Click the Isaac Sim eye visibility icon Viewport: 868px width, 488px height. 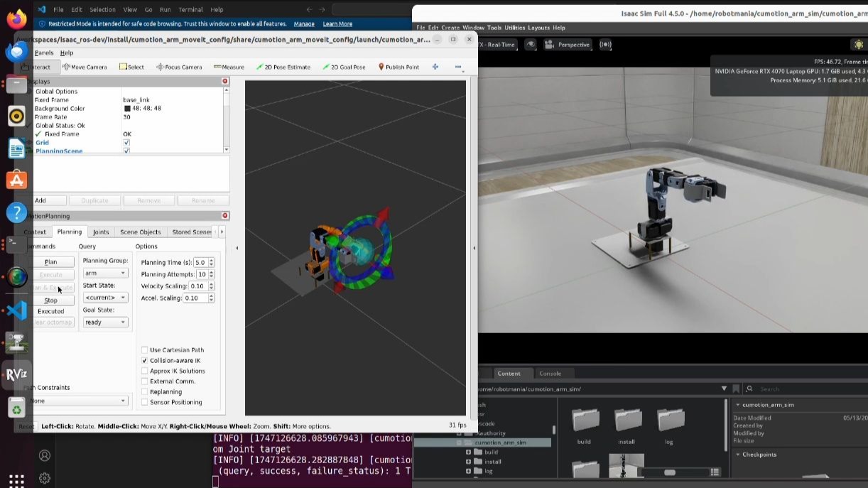531,45
